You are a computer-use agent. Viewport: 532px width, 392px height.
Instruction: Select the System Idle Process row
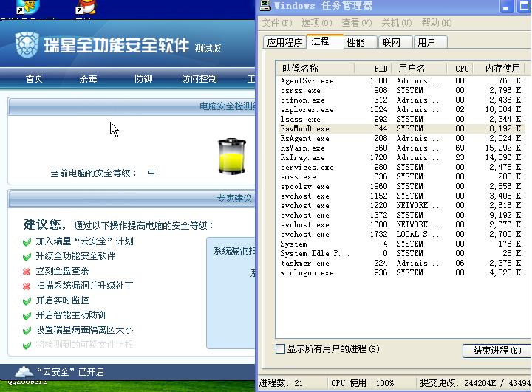400,254
